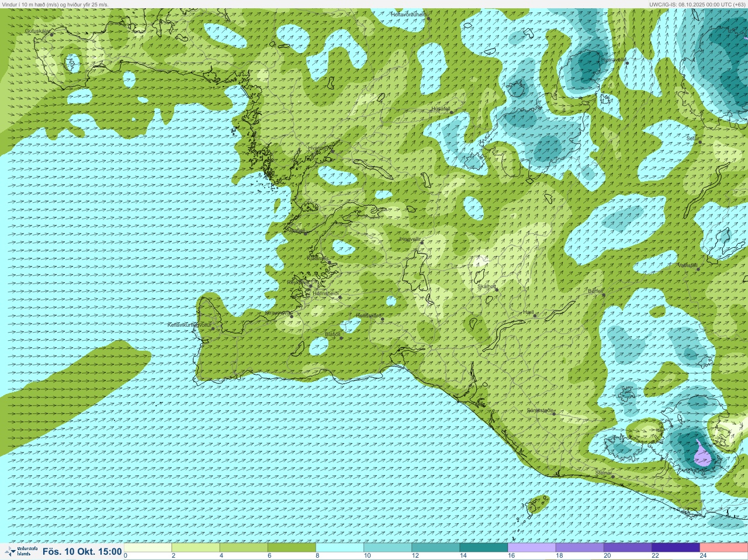Click the UWC/IG-IS model run timestamp

pyautogui.click(x=697, y=4)
